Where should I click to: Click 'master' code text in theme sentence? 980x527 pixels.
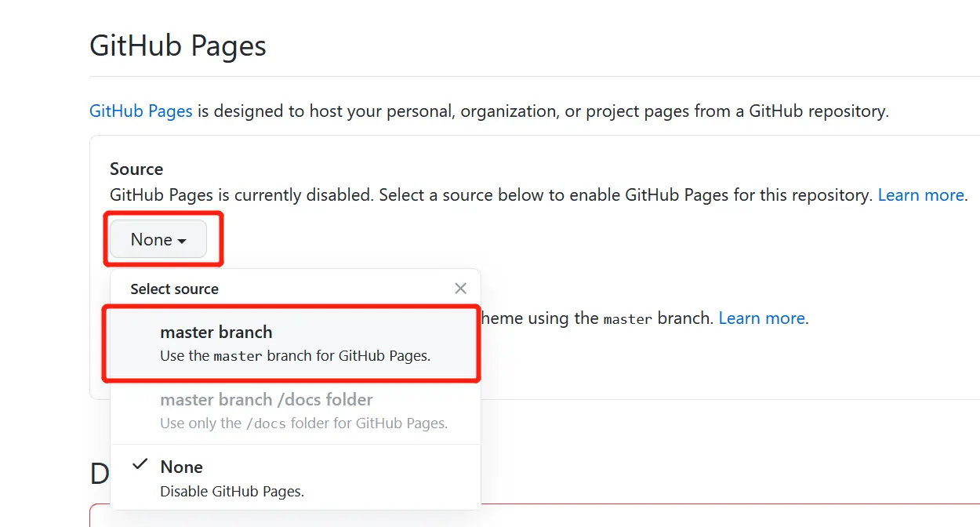pos(627,319)
